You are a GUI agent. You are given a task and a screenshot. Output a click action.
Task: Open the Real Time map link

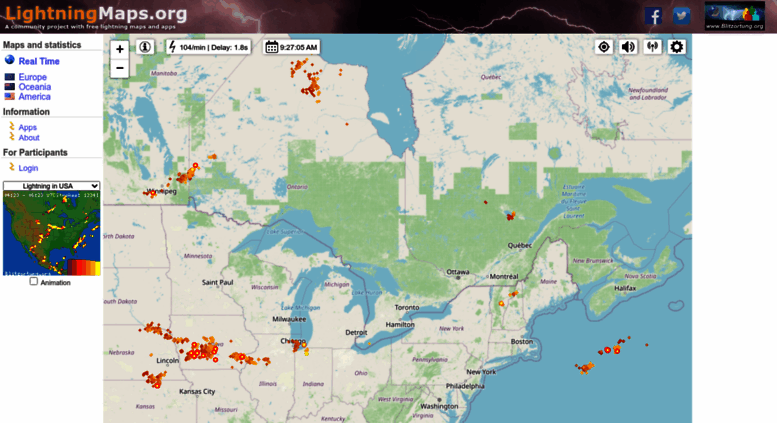[39, 61]
